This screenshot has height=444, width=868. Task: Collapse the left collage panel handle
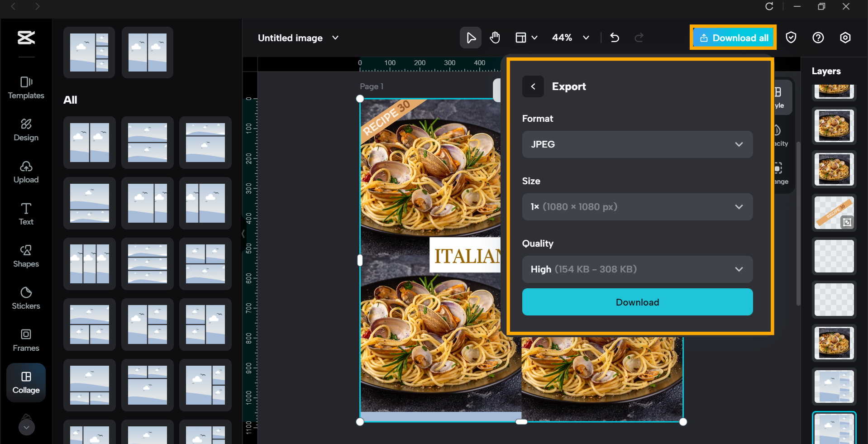[243, 234]
